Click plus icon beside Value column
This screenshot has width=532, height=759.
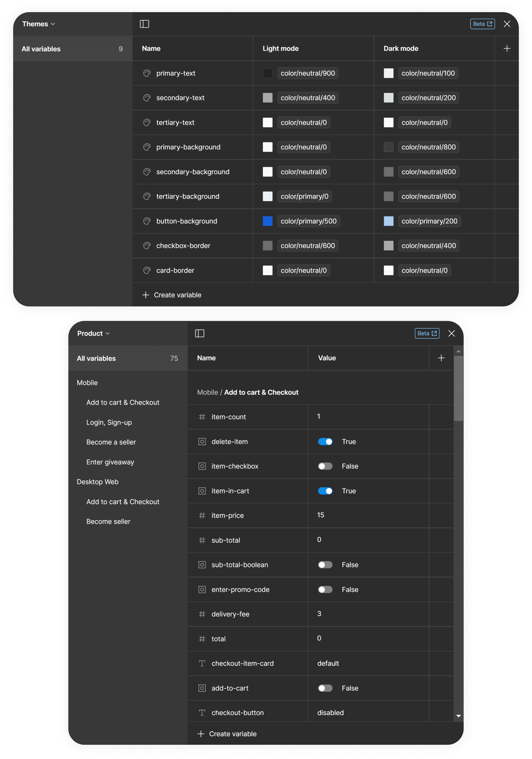point(441,358)
